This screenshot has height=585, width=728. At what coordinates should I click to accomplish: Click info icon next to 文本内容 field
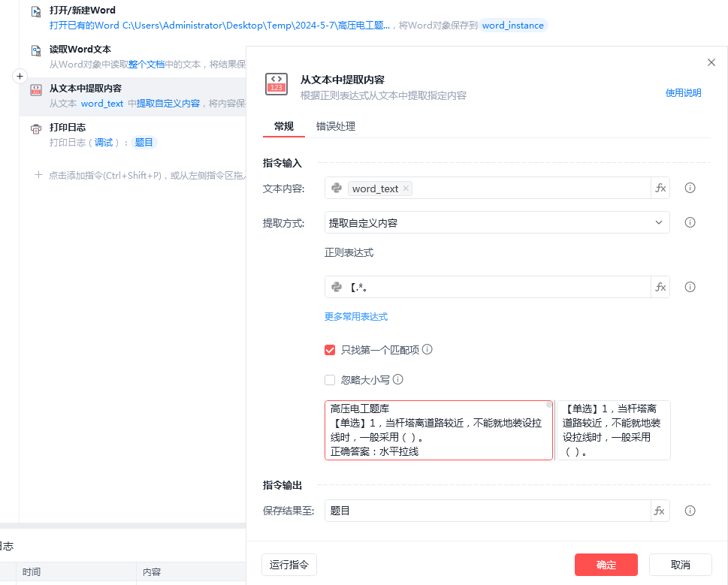[690, 188]
